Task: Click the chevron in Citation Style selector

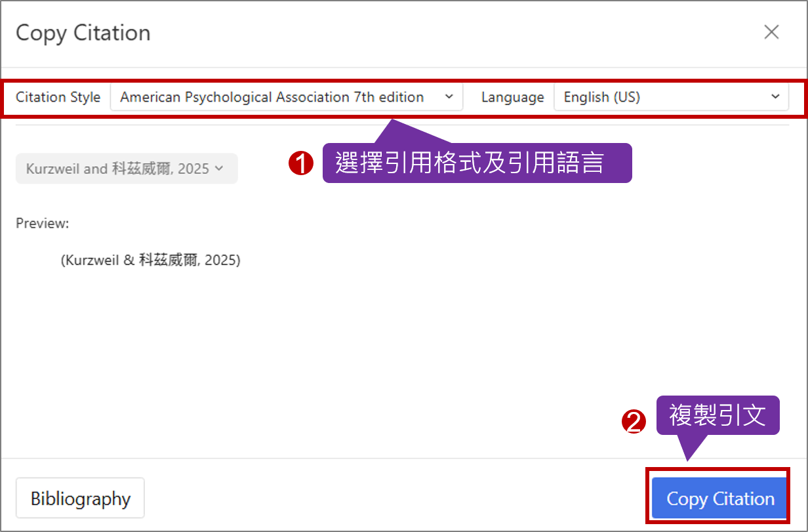Action: 449,97
